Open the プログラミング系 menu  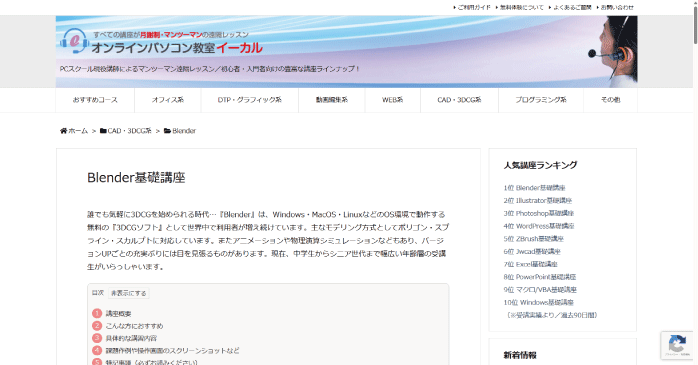coord(541,100)
